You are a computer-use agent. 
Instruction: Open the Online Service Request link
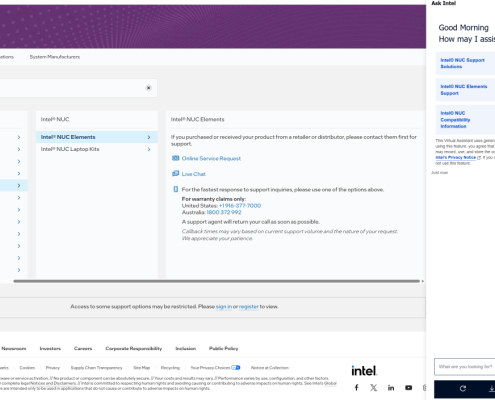tap(211, 158)
